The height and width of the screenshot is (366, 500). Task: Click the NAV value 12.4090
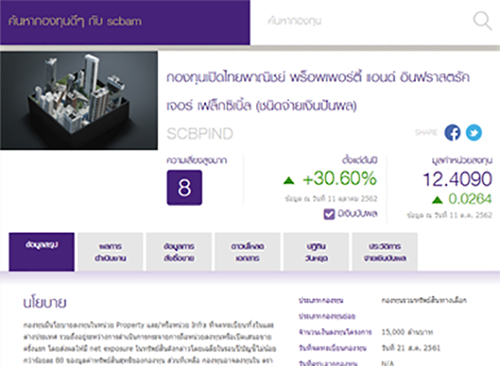(x=457, y=179)
